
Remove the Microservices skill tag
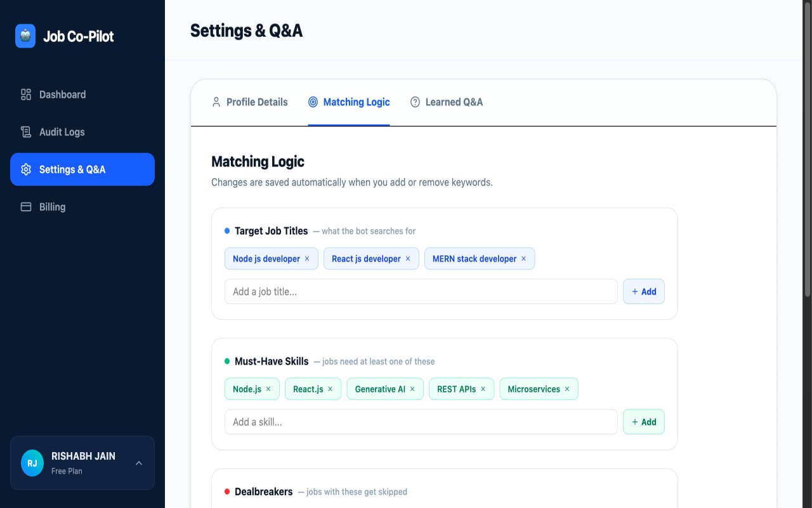tap(567, 389)
